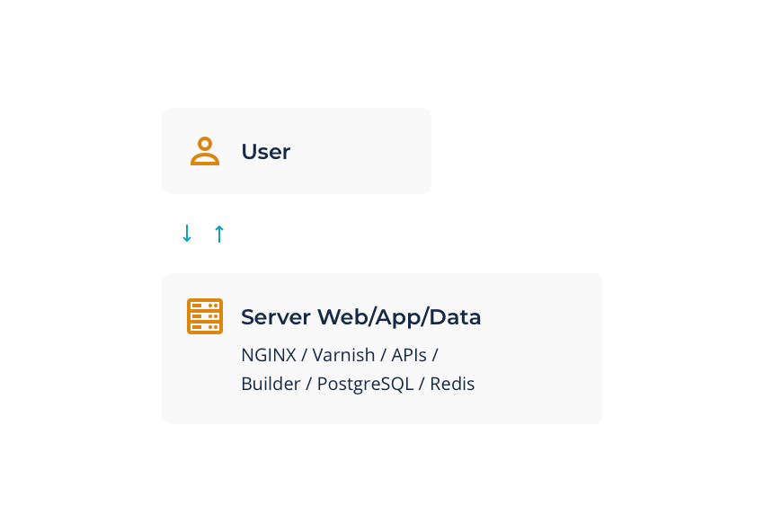This screenshot has height=532, width=764.
Task: Click "App" in the server heading
Action: (x=398, y=319)
